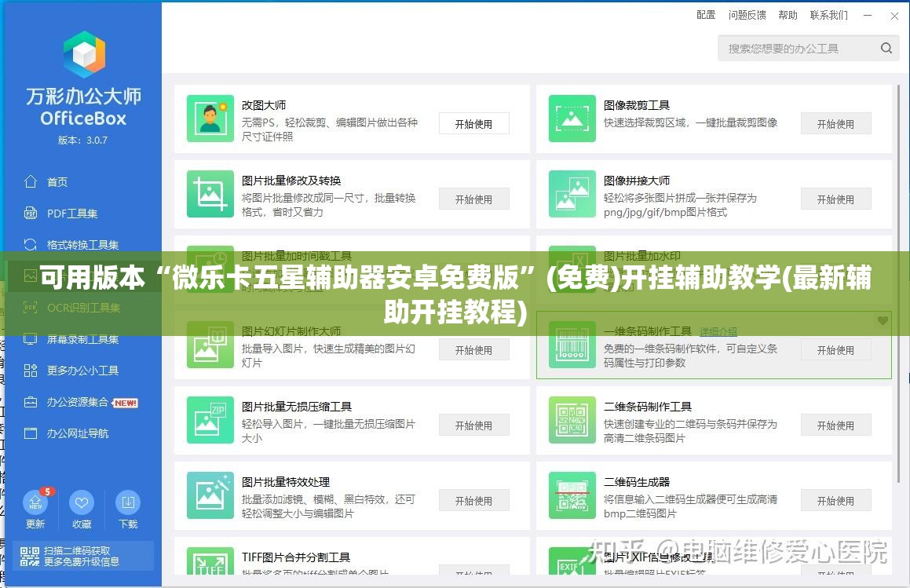910x588 pixels.
Task: Open the 改图大师 tool icon
Action: pyautogui.click(x=210, y=119)
